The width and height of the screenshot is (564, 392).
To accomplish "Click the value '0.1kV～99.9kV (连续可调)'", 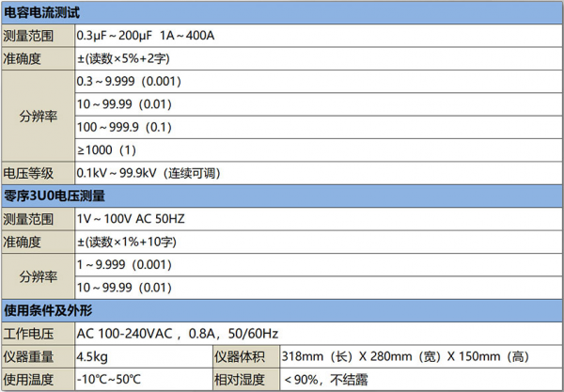I will point(149,173).
